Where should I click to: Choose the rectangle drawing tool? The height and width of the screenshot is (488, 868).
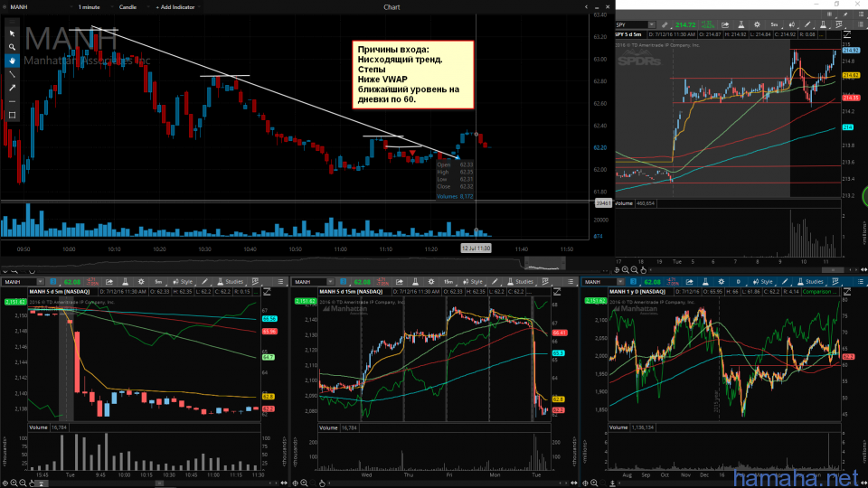[x=12, y=115]
